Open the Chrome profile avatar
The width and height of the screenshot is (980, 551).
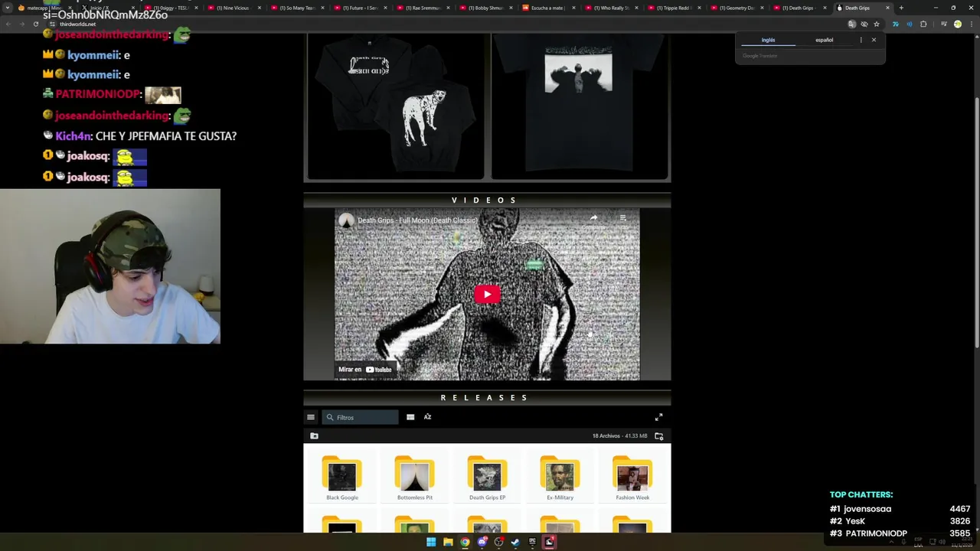[x=957, y=24]
